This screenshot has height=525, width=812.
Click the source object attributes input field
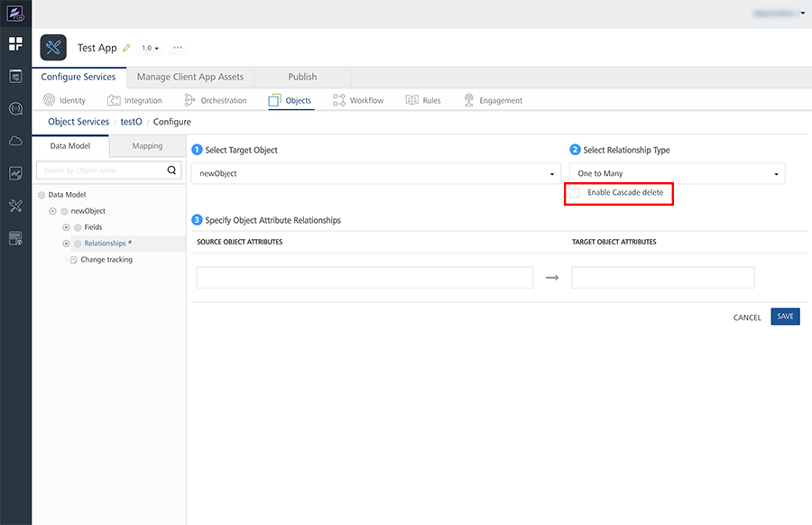[x=364, y=278]
